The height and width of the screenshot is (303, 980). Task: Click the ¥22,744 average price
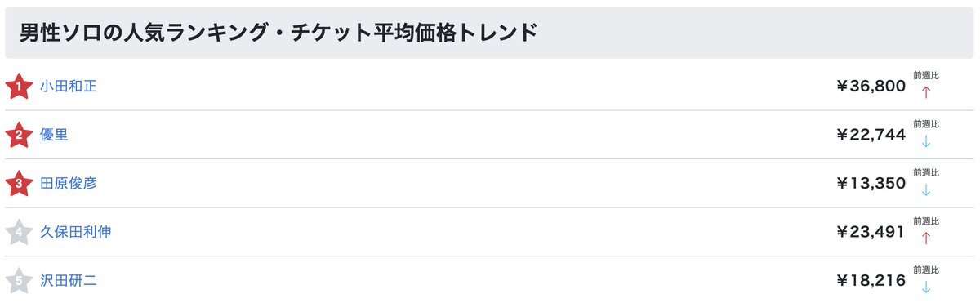pyautogui.click(x=871, y=135)
